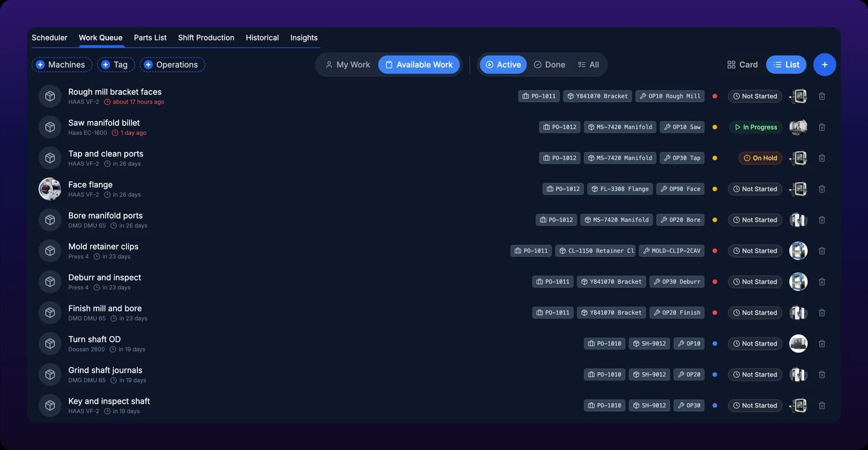Select List view mode
868x450 pixels.
[x=786, y=65]
